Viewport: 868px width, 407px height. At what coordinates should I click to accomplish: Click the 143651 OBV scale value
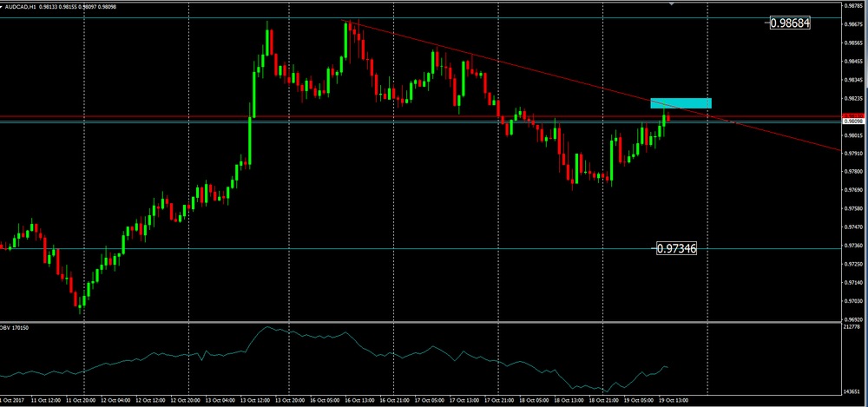[x=852, y=391]
